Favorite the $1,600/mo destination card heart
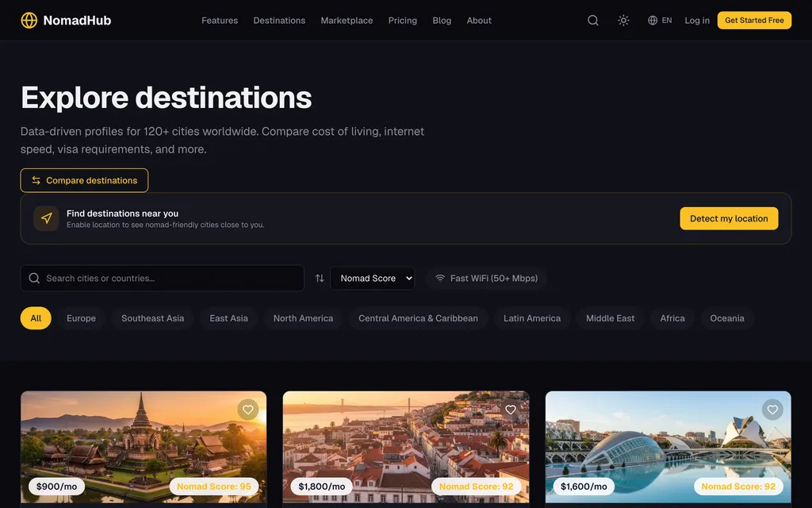Image resolution: width=812 pixels, height=508 pixels. tap(772, 410)
